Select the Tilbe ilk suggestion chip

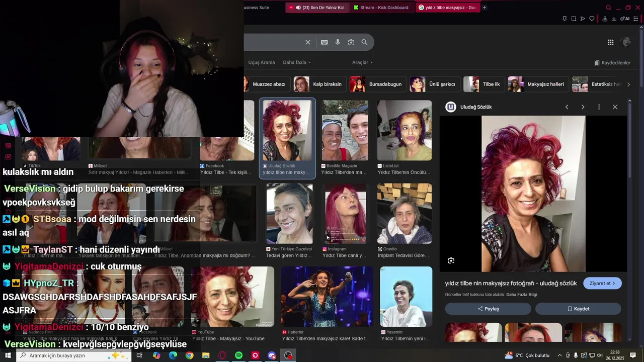(x=484, y=84)
